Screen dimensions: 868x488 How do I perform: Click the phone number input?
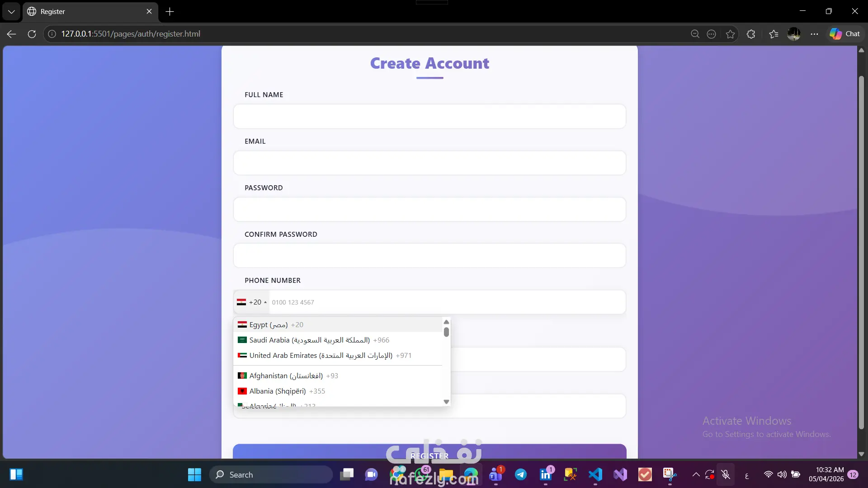pos(448,302)
